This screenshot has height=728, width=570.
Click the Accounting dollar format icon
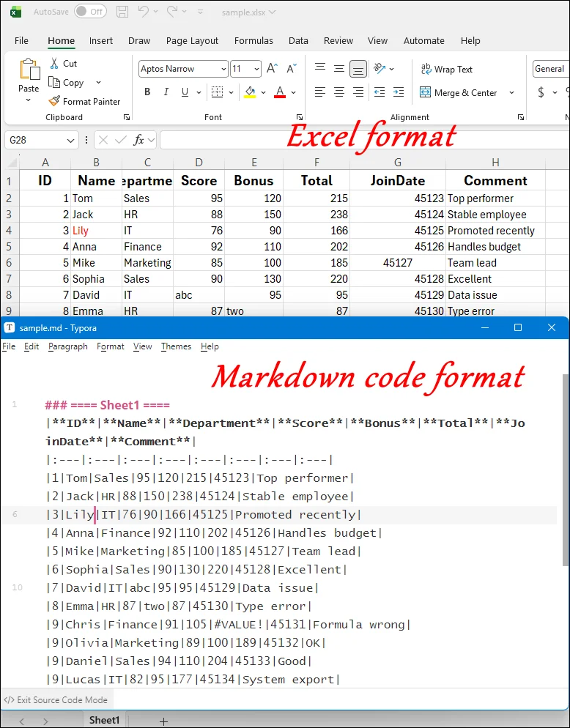click(541, 92)
